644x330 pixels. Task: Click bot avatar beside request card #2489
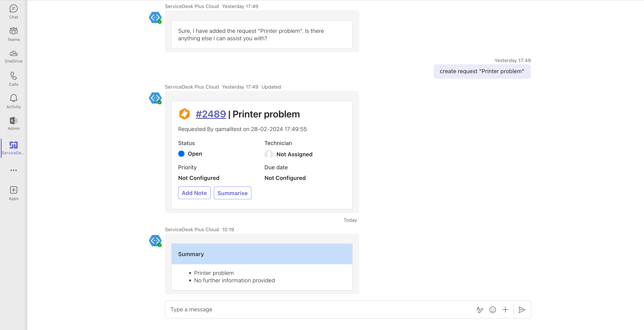(155, 98)
